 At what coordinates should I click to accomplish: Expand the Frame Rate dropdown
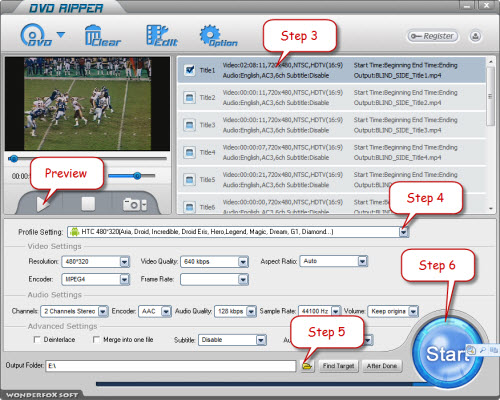(243, 279)
